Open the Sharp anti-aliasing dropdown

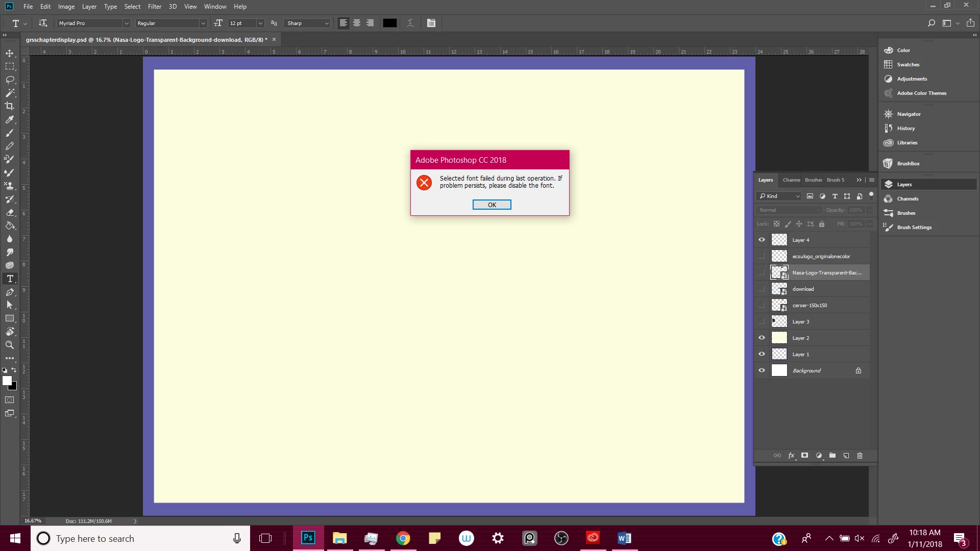point(327,23)
